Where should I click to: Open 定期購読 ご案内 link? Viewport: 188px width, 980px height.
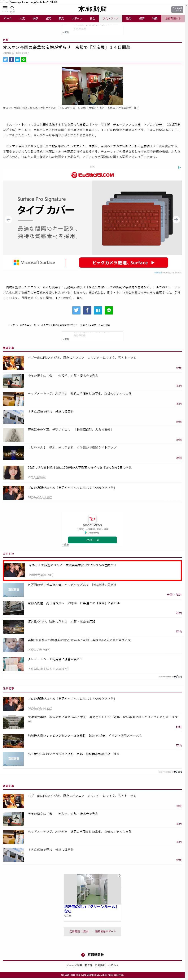[79, 931]
